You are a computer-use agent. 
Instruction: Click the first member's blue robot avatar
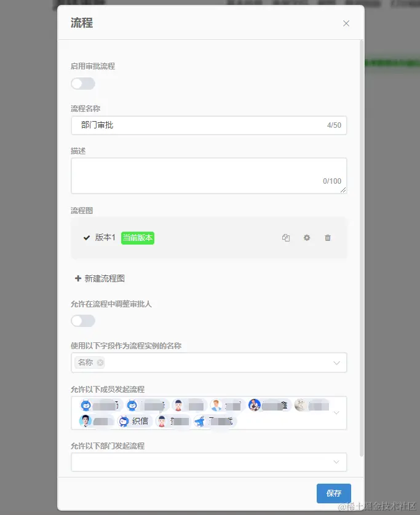tap(86, 405)
